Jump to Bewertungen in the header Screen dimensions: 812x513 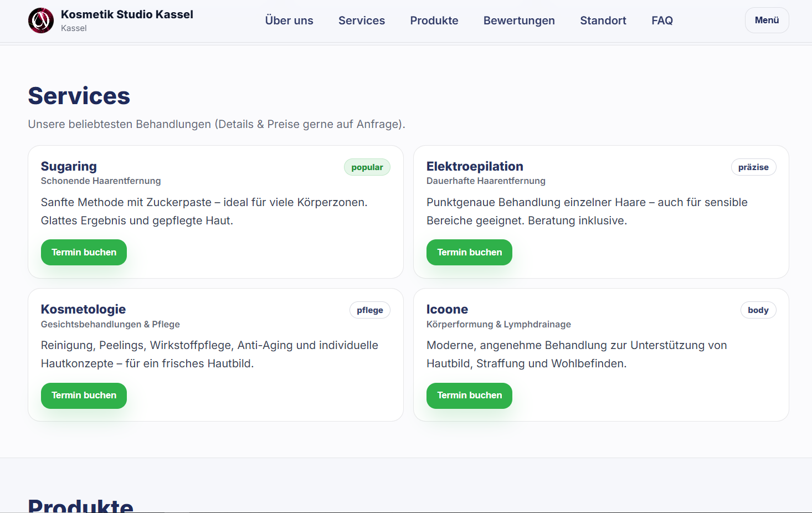(518, 20)
